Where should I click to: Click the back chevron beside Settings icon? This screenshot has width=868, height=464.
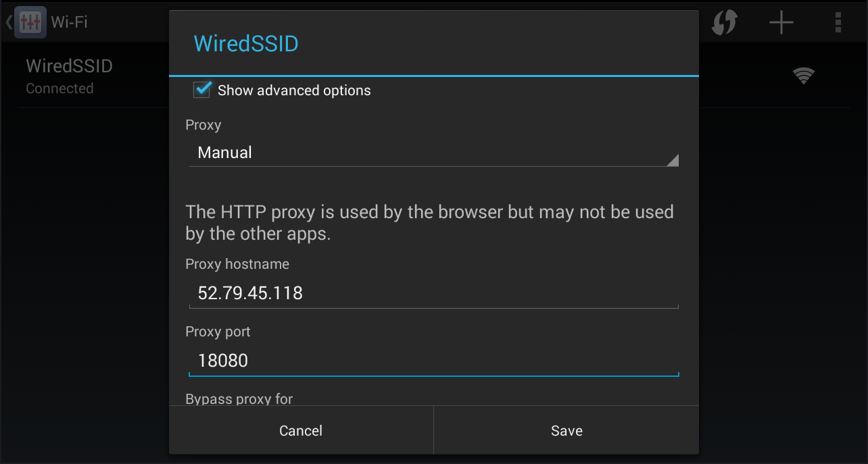[8, 22]
